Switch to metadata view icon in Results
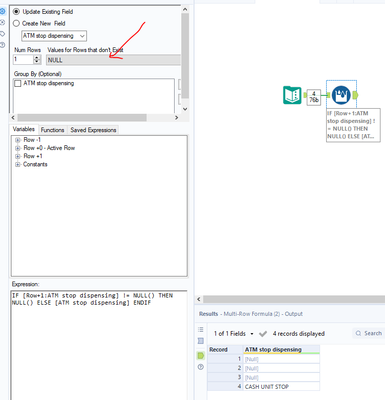Image resolution: width=385 pixels, height=400 pixels. [x=201, y=341]
